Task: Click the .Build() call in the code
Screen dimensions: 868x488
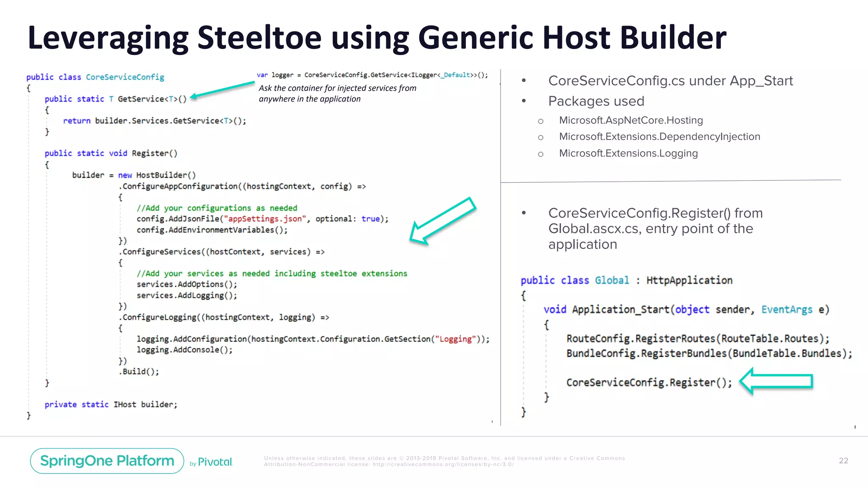Action: 139,372
